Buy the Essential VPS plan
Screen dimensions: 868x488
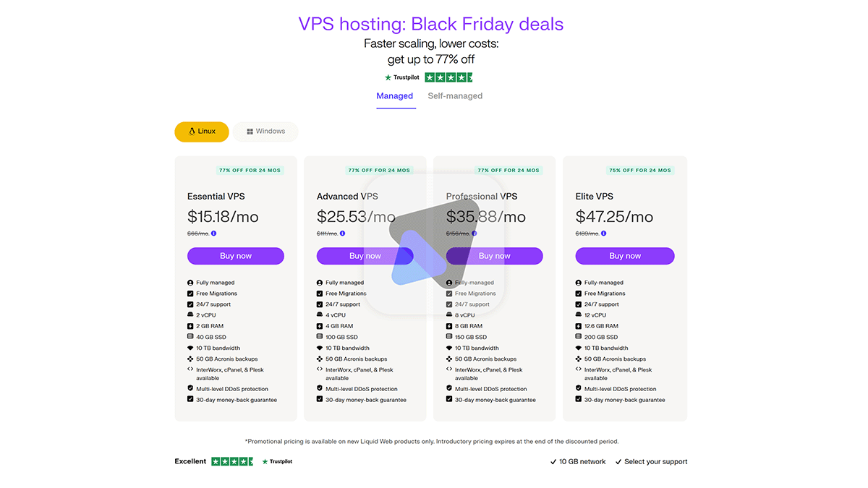click(x=236, y=256)
